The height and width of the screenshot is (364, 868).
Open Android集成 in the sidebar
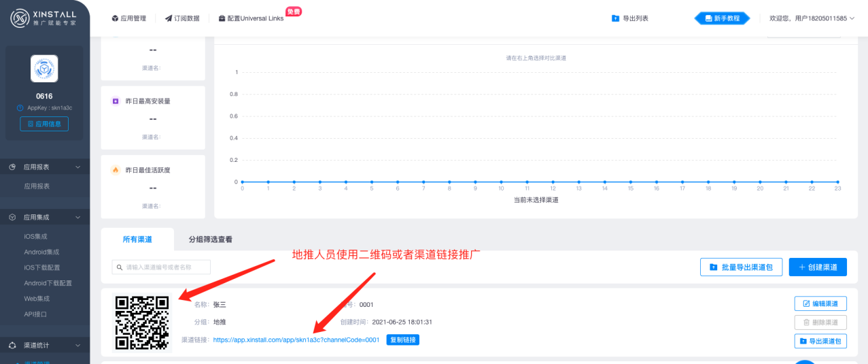41,252
